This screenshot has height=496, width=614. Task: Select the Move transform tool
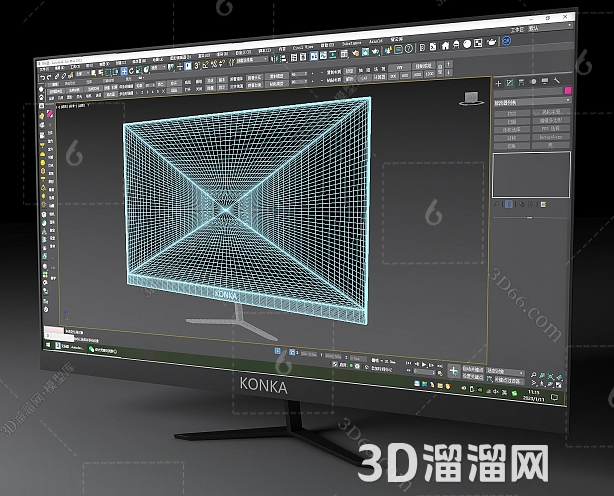pyautogui.click(x=124, y=71)
